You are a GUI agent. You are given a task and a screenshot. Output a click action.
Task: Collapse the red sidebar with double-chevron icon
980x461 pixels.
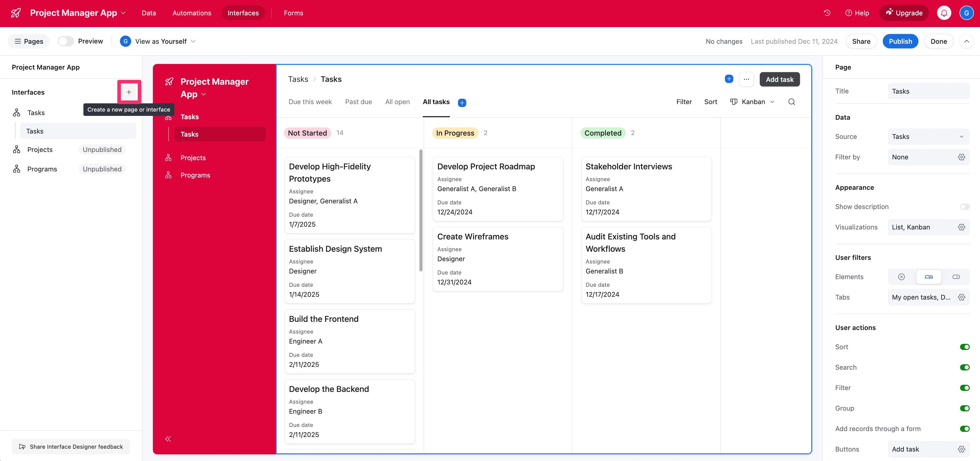(168, 439)
